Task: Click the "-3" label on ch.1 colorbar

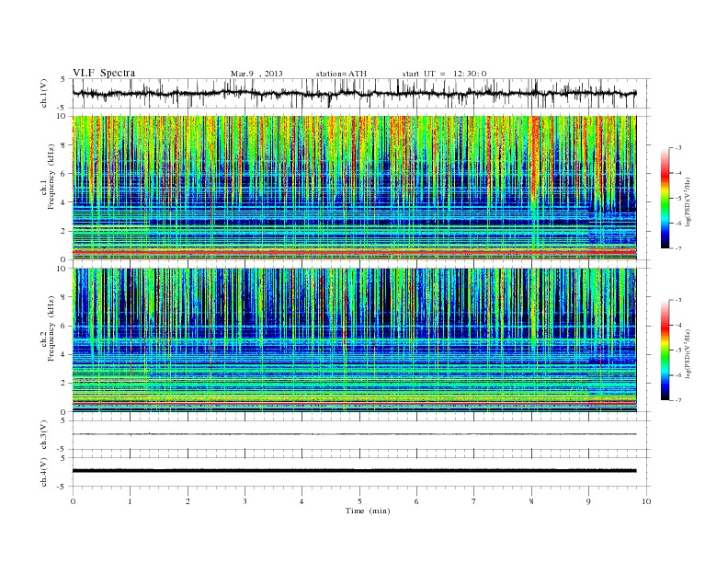Action: [678, 148]
